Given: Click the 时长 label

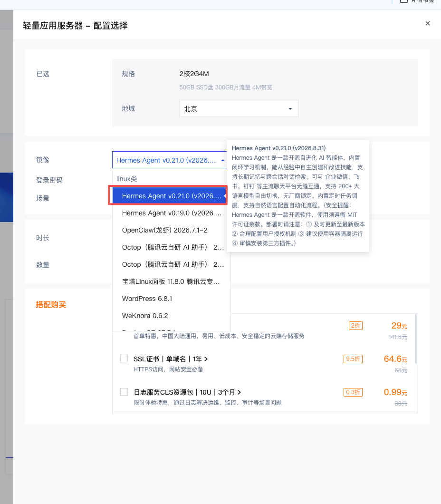Looking at the screenshot, I should point(43,238).
